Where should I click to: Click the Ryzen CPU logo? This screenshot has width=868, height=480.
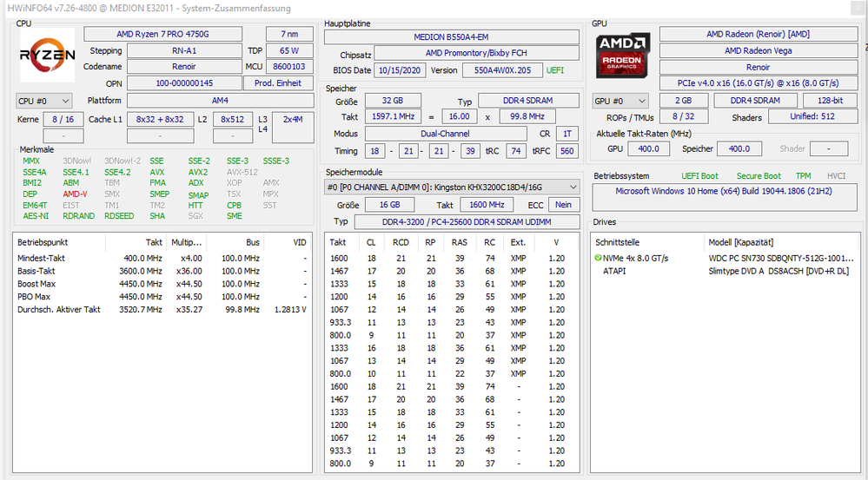tap(48, 55)
